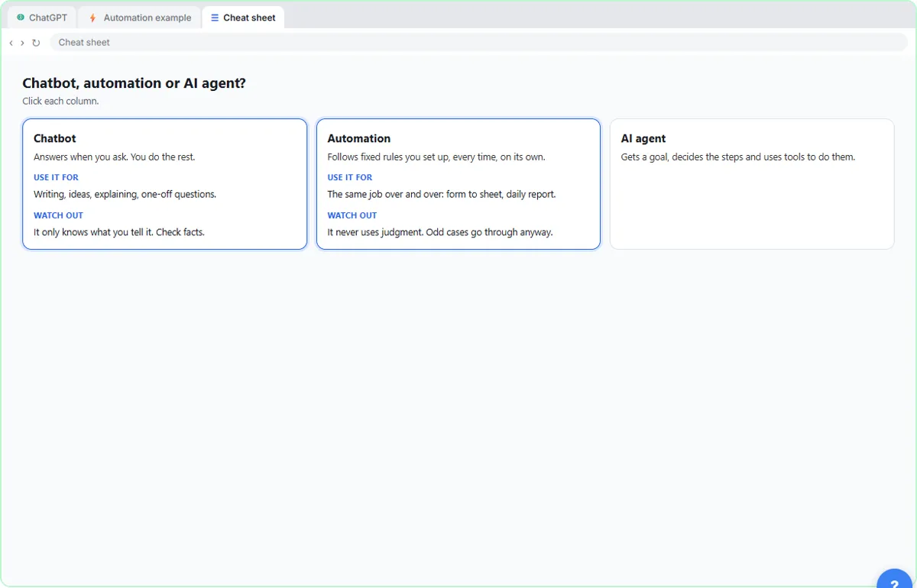Image resolution: width=917 pixels, height=588 pixels.
Task: Click the 'Chatbot, automation or AI agent?' title
Action: [x=134, y=83]
